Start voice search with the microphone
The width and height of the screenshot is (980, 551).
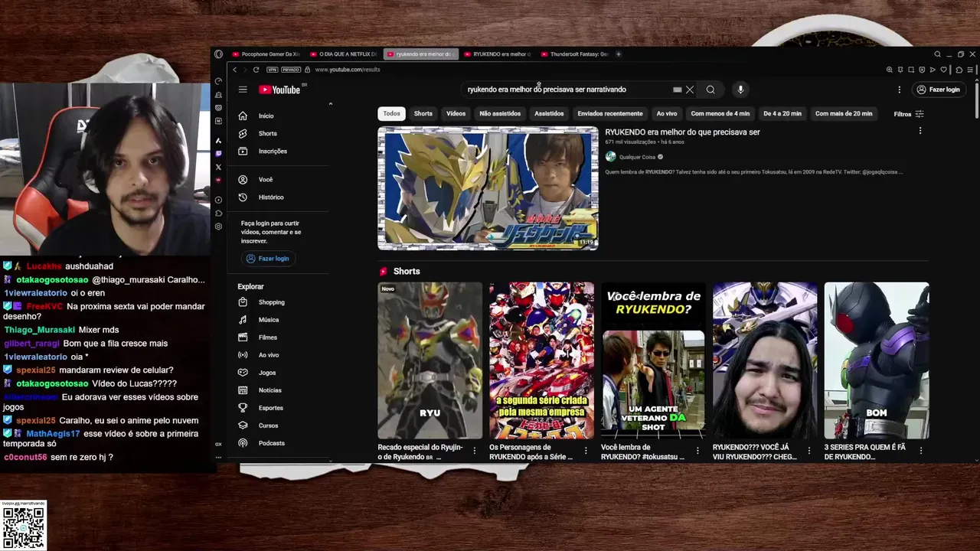coord(740,90)
